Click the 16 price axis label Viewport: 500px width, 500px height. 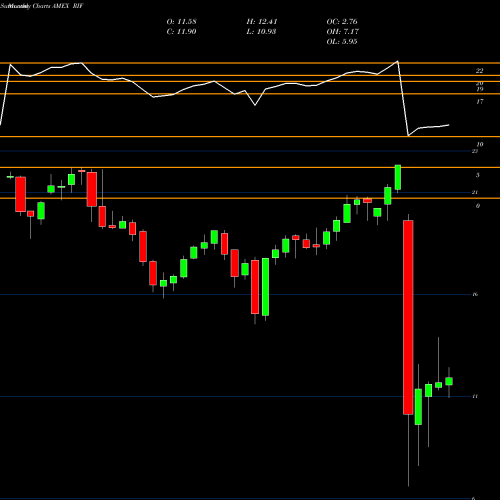475,294
